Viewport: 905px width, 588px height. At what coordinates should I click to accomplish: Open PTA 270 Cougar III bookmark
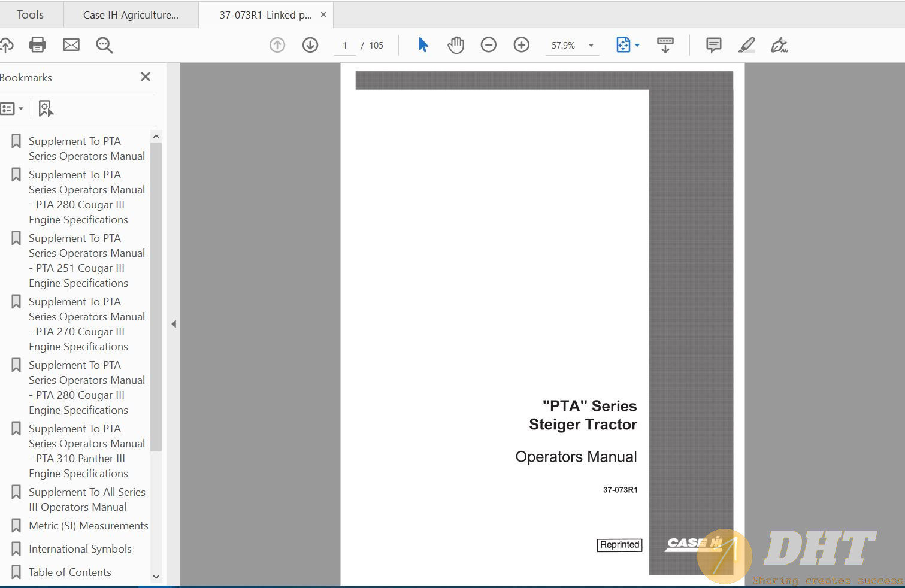pos(87,324)
